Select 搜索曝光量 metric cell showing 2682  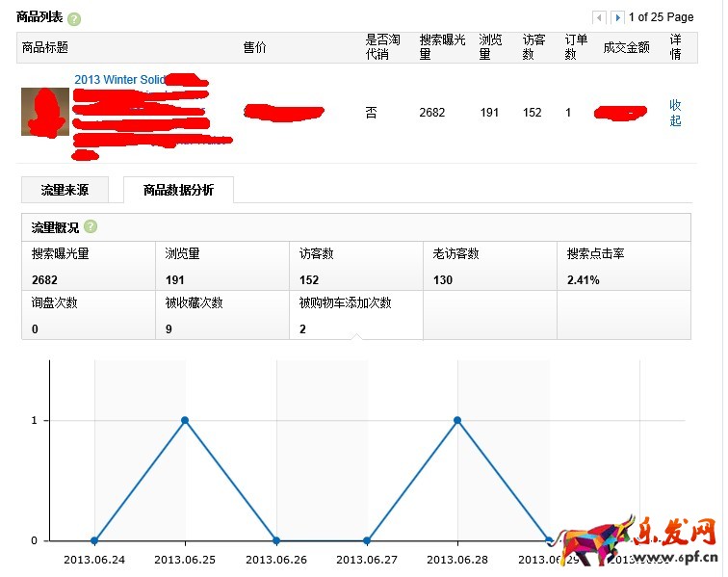coord(89,266)
